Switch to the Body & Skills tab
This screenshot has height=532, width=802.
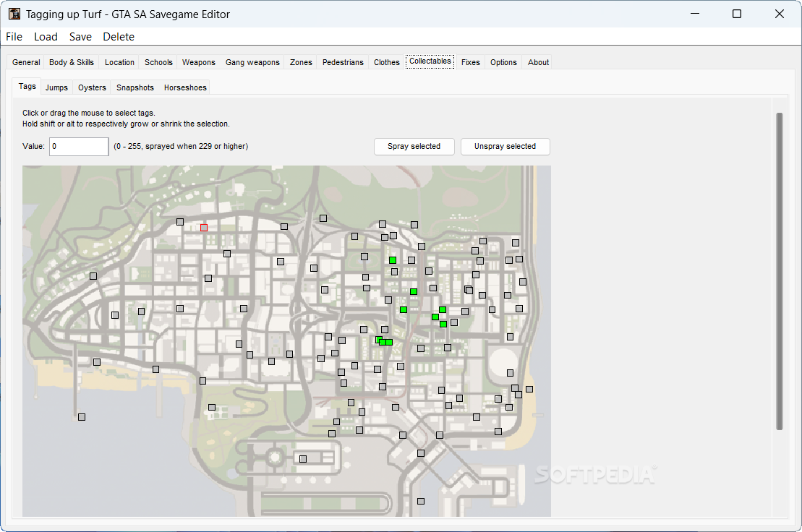(71, 62)
